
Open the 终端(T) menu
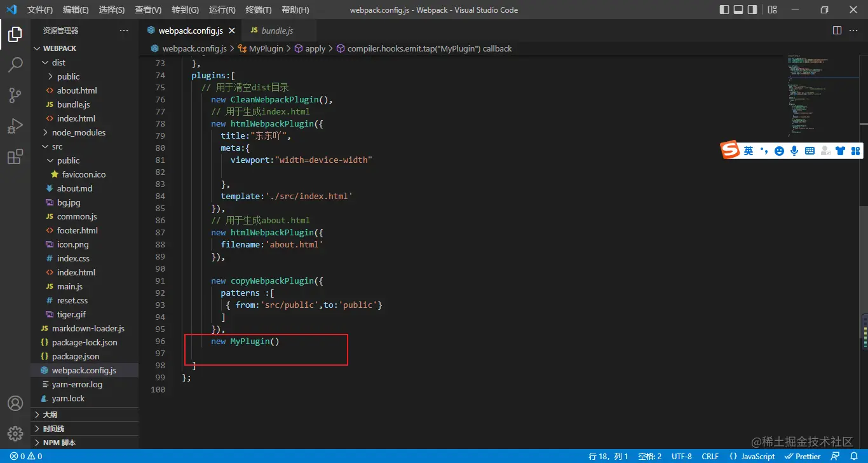pos(259,10)
